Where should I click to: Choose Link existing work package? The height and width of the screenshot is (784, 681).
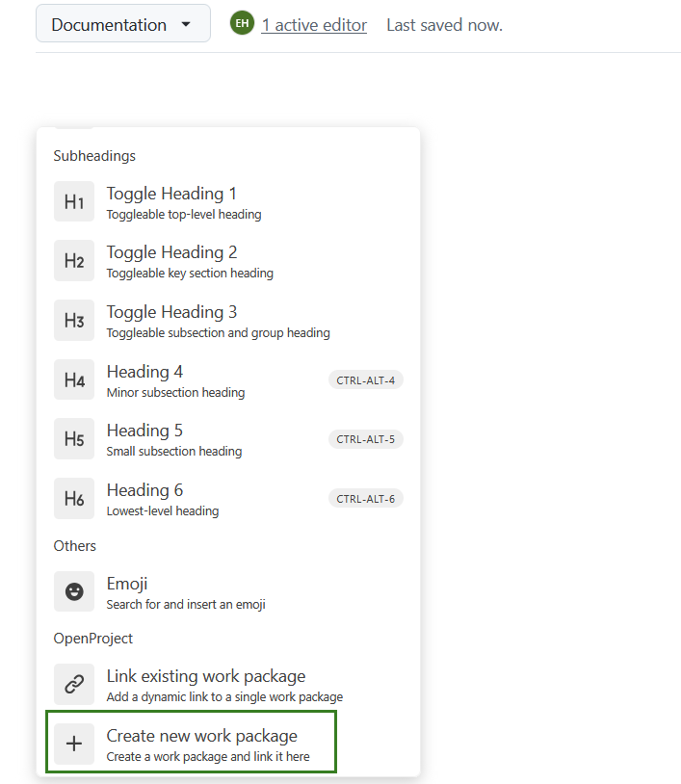tap(228, 685)
